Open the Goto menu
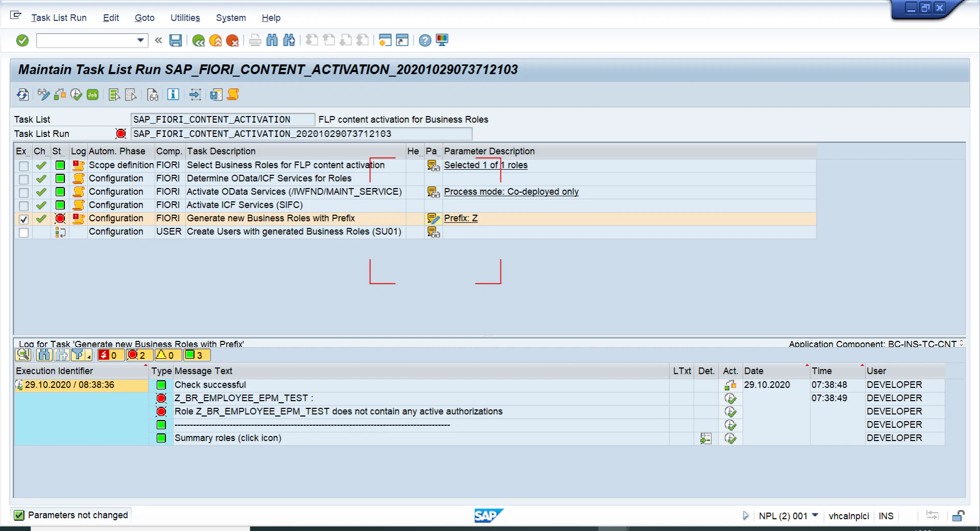The width and height of the screenshot is (980, 531). [145, 18]
